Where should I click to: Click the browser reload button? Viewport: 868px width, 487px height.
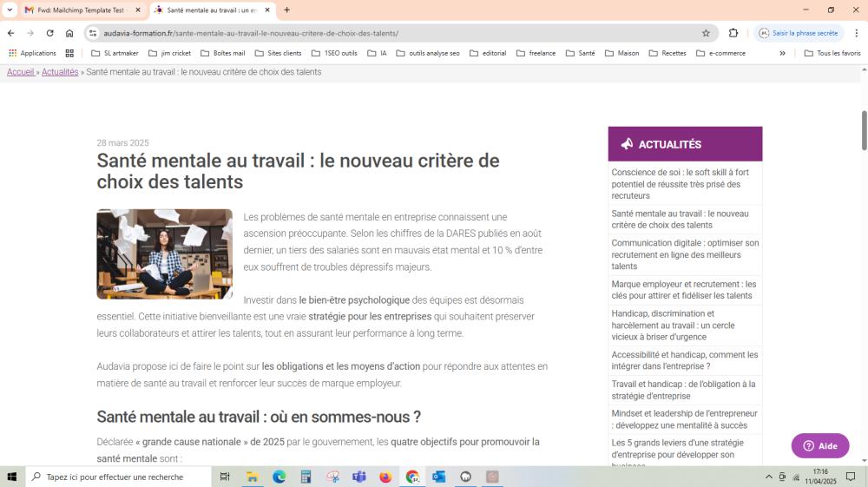click(49, 33)
